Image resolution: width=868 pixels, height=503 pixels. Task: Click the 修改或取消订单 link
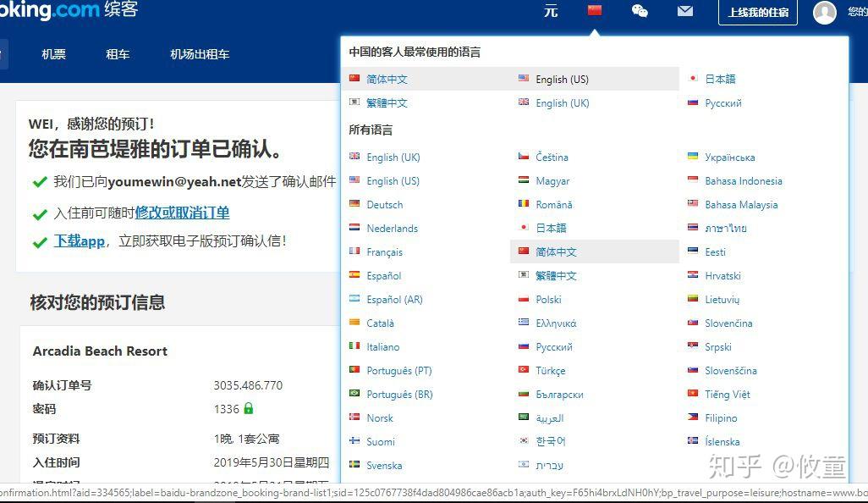pos(182,213)
